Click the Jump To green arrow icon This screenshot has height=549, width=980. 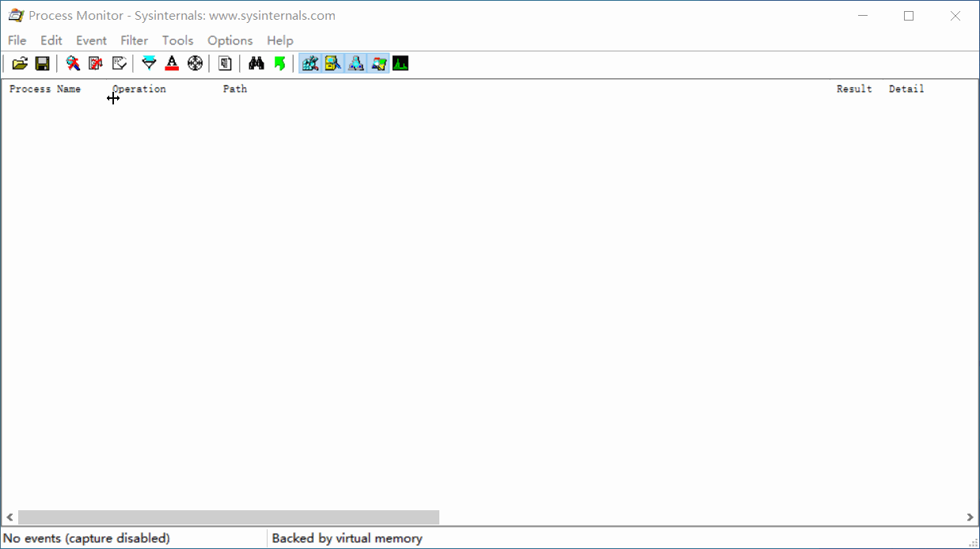[x=279, y=63]
